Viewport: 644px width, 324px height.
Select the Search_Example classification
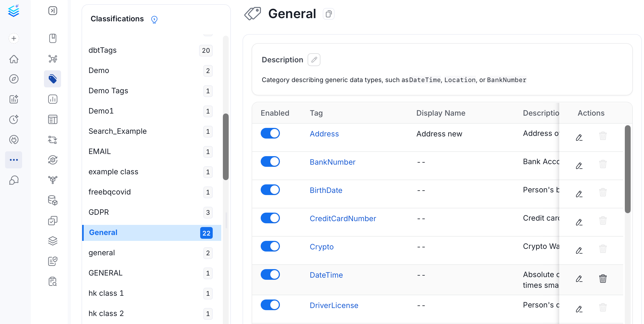[x=152, y=131]
